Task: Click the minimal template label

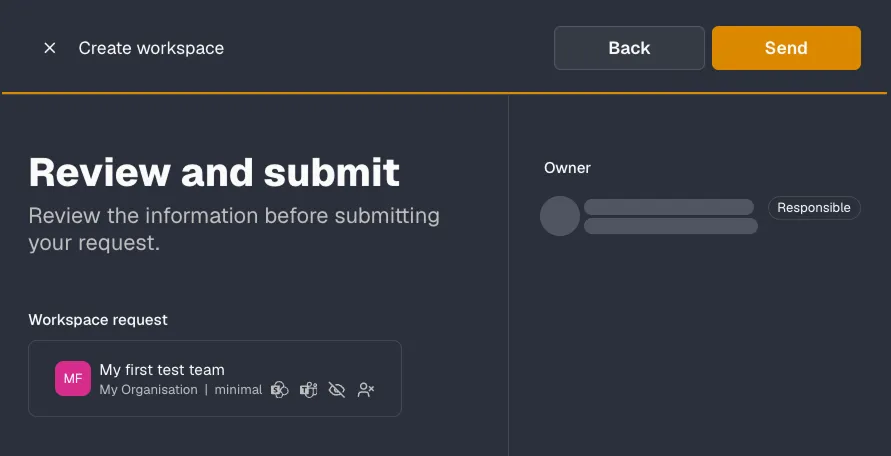Action: 238,390
